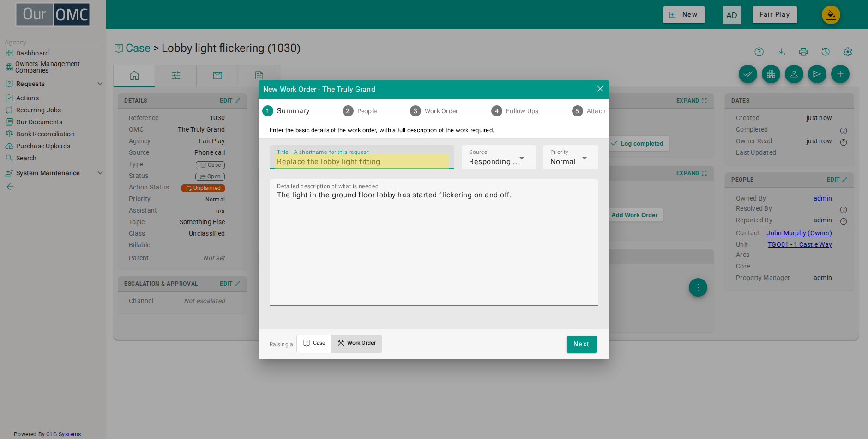Screen dimensions: 868x439
Task: Open Bank Reconciliation in the sidebar
Action: pyautogui.click(x=45, y=134)
